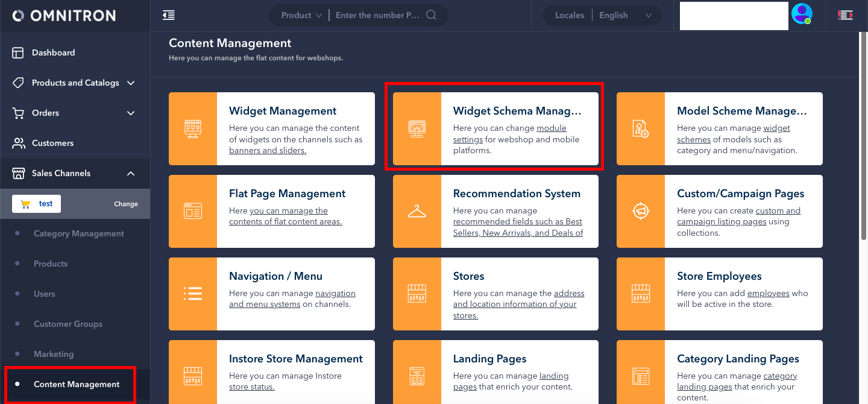Open the Customer Groups submenu item
The image size is (868, 404).
pos(68,324)
